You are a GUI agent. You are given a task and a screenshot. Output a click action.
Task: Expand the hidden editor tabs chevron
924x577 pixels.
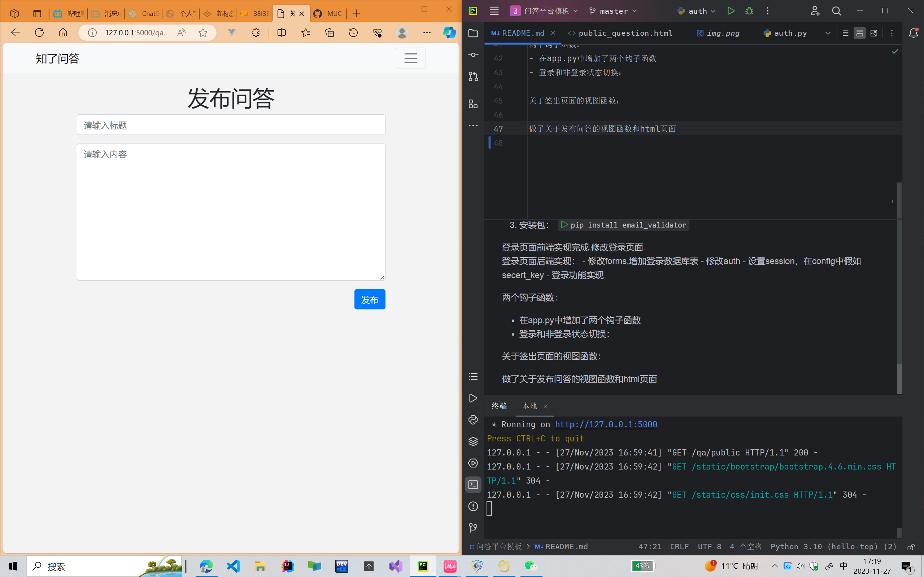(x=827, y=33)
